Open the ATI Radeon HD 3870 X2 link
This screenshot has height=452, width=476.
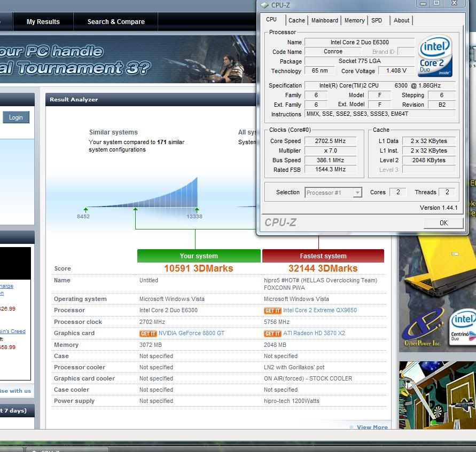click(x=314, y=333)
